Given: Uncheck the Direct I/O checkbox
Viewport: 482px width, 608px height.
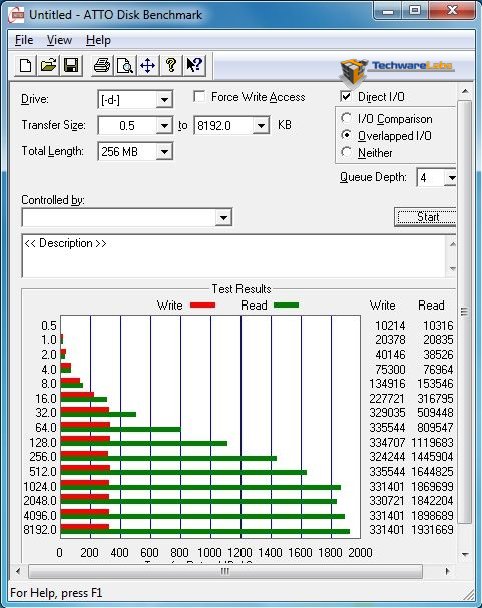Looking at the screenshot, I should pyautogui.click(x=346, y=96).
